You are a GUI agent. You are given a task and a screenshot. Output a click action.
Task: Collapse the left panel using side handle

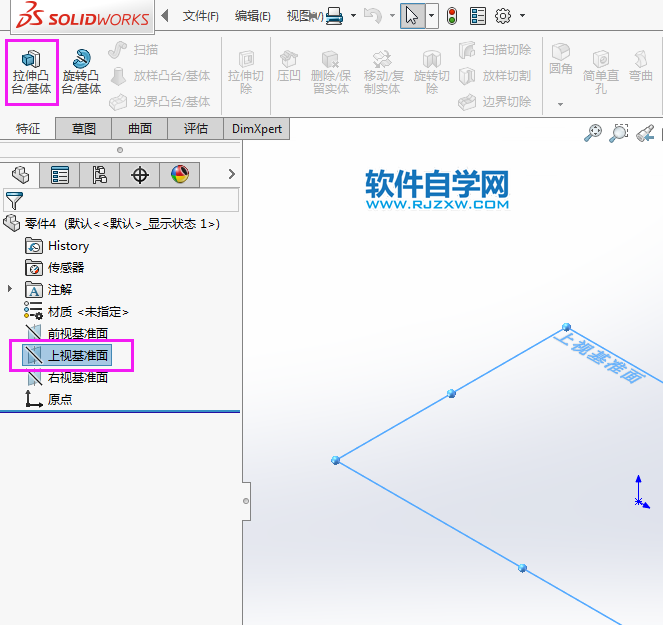coord(246,501)
